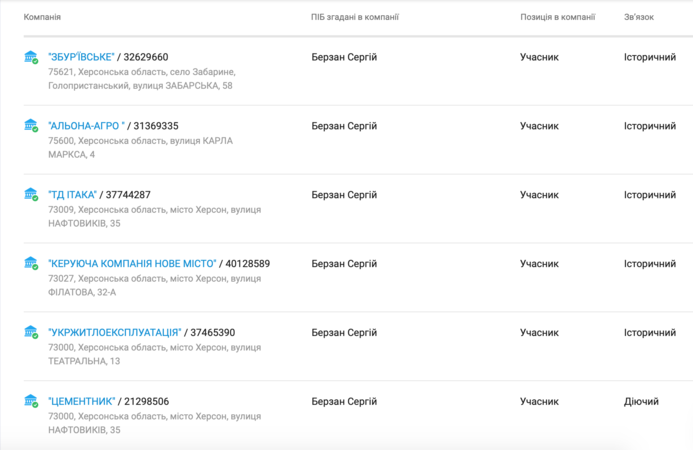Click the address under "УКРЖИТЛОЕКСПЛУАТАЦІЯ"
This screenshot has height=450, width=693.
[154, 354]
